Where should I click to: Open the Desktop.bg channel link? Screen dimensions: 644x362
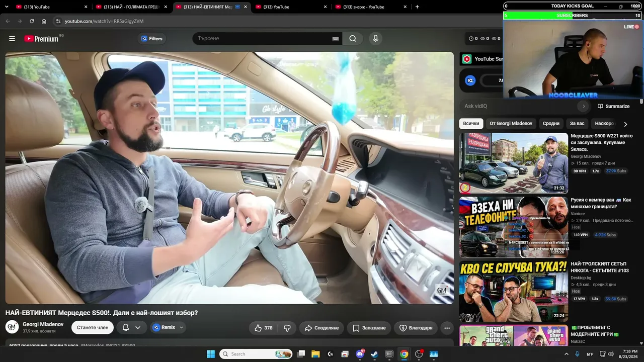581,278
